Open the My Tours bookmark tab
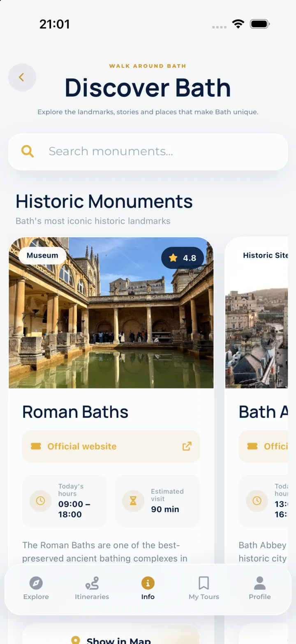Screen dimensions: 296x644 click(204, 589)
